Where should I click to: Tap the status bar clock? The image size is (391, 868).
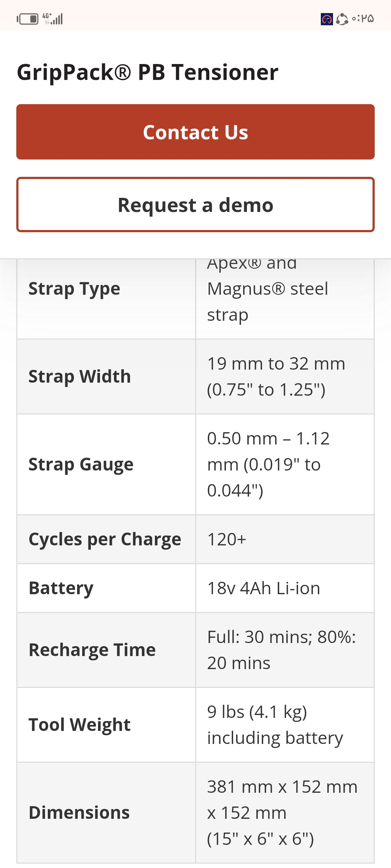point(363,18)
